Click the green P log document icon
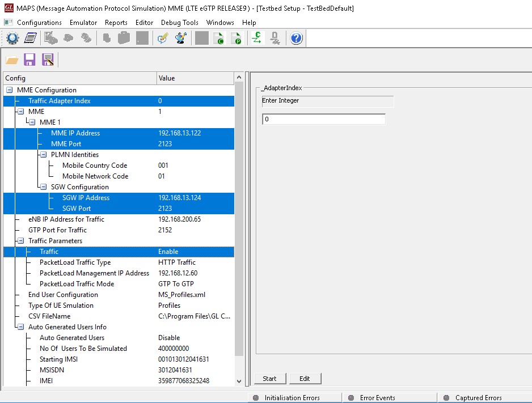The height and width of the screenshot is (403, 532). click(x=237, y=38)
